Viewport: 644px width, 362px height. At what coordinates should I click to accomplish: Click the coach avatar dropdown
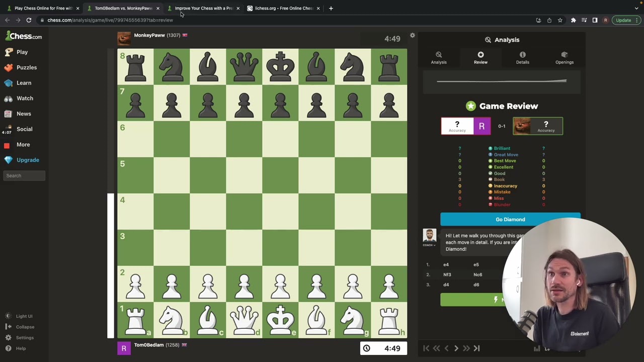pos(429,238)
